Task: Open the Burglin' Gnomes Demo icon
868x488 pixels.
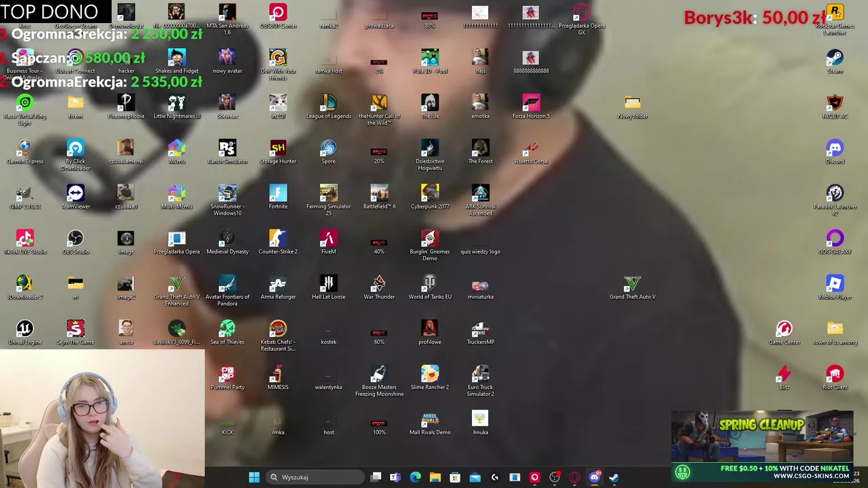Action: click(x=430, y=239)
